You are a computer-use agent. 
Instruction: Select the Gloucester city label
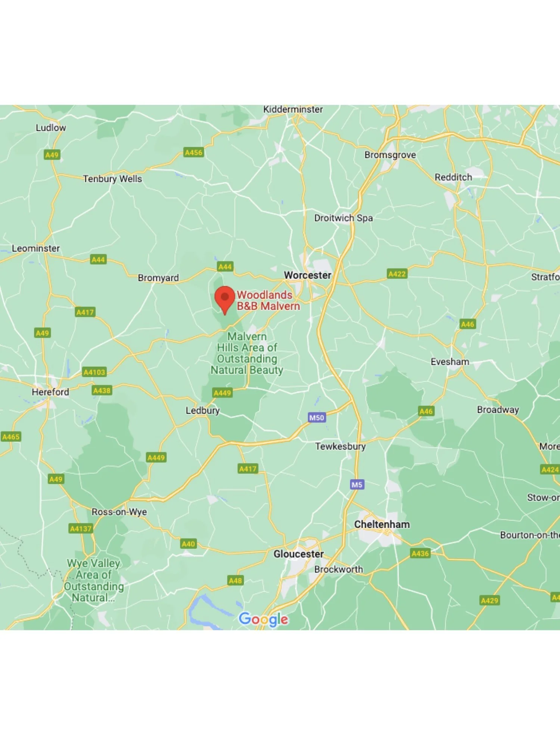(x=299, y=554)
